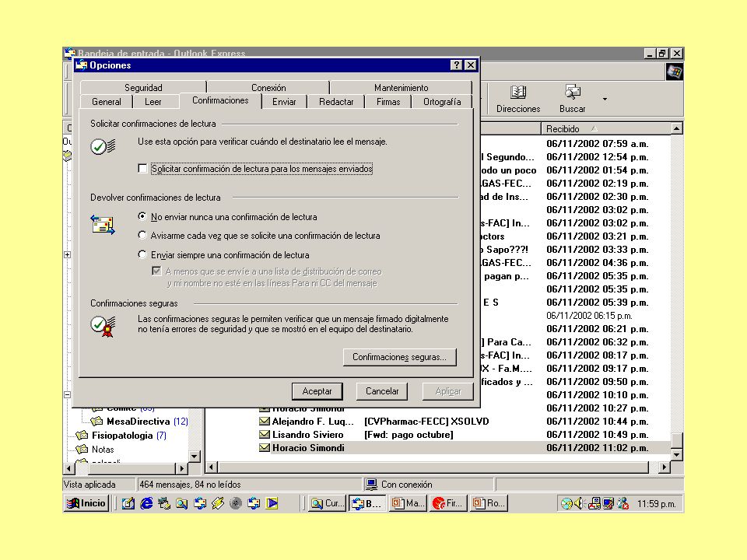The width and height of the screenshot is (747, 560).
Task: Switch to the Redactar tab
Action: coord(336,101)
